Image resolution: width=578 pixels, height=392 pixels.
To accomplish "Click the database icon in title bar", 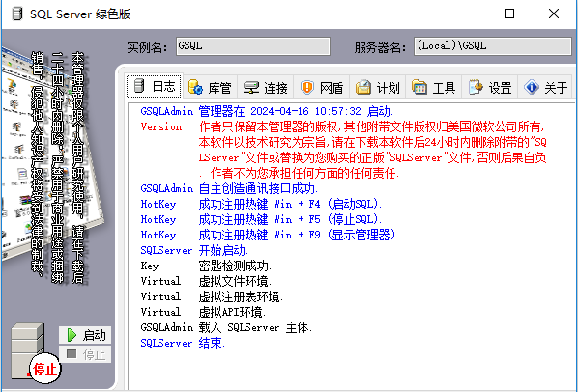I will coord(16,14).
